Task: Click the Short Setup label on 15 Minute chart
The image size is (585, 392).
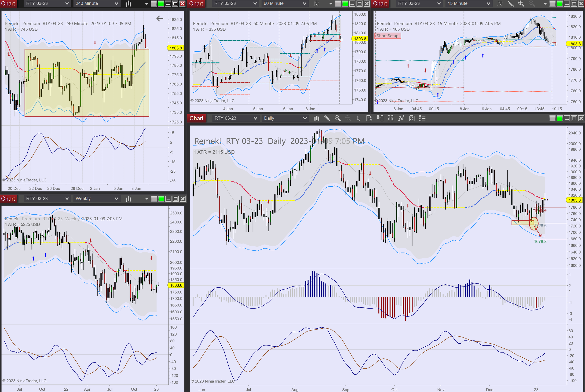Action: coord(388,36)
